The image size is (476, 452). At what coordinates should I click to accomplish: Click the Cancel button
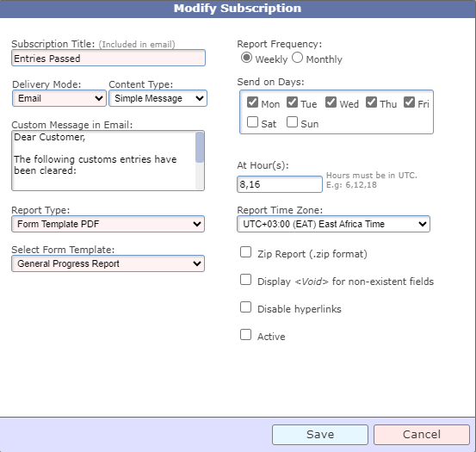[422, 435]
